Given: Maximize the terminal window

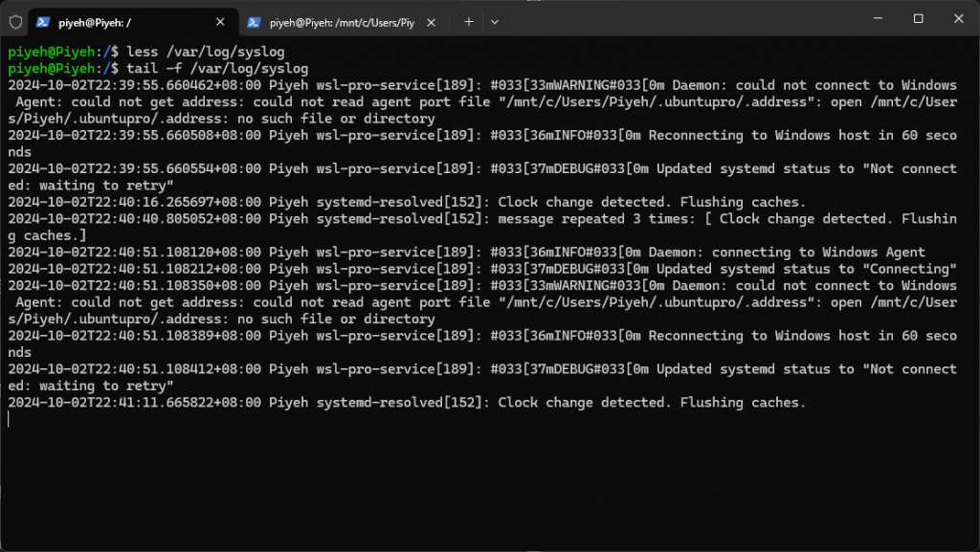Looking at the screenshot, I should (918, 19).
